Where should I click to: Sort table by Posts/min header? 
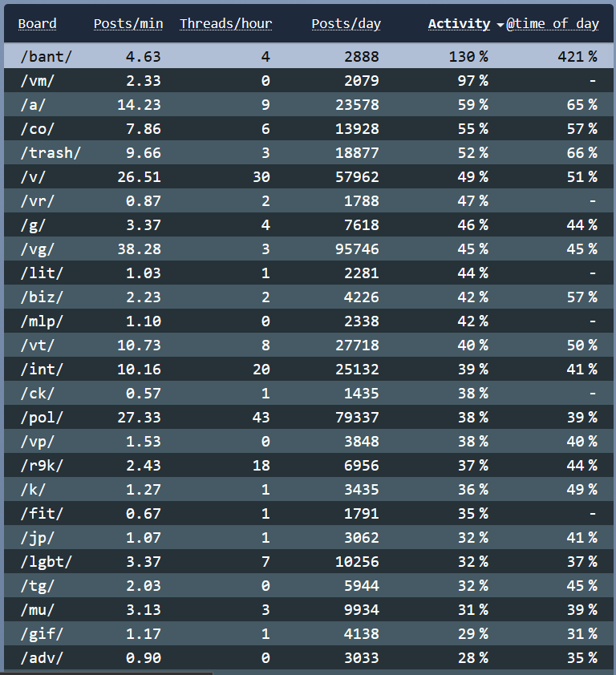128,24
